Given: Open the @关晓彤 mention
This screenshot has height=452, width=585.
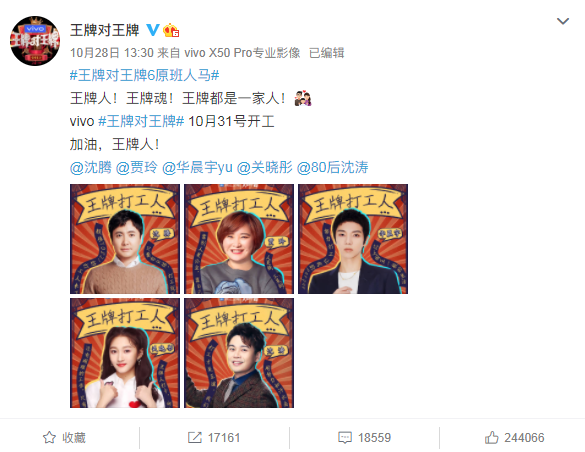Looking at the screenshot, I should click(x=265, y=167).
